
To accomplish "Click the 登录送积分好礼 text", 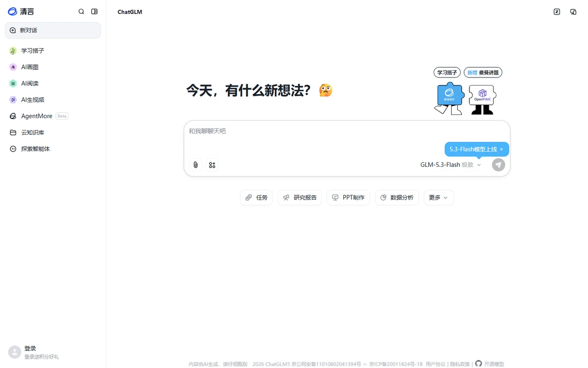I will pyautogui.click(x=42, y=357).
